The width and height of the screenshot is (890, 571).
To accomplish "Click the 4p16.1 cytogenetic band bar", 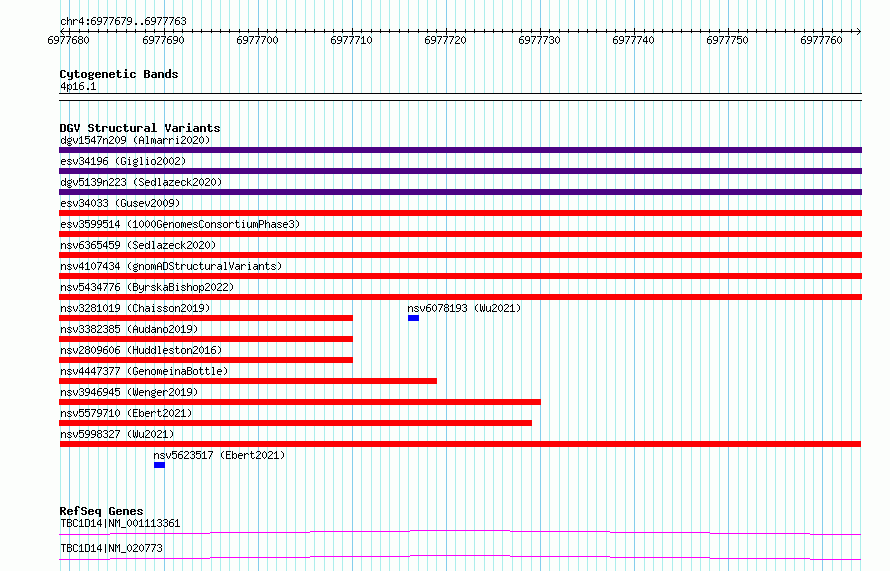I will (x=460, y=97).
